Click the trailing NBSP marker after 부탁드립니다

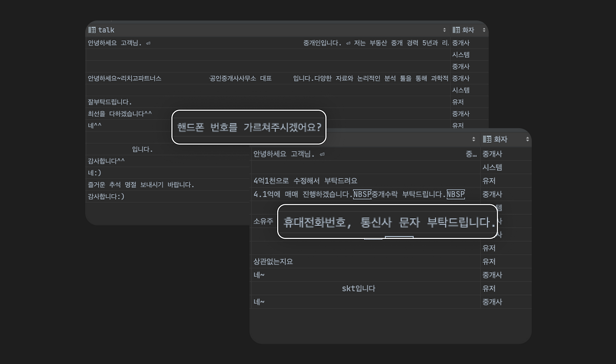point(456,194)
